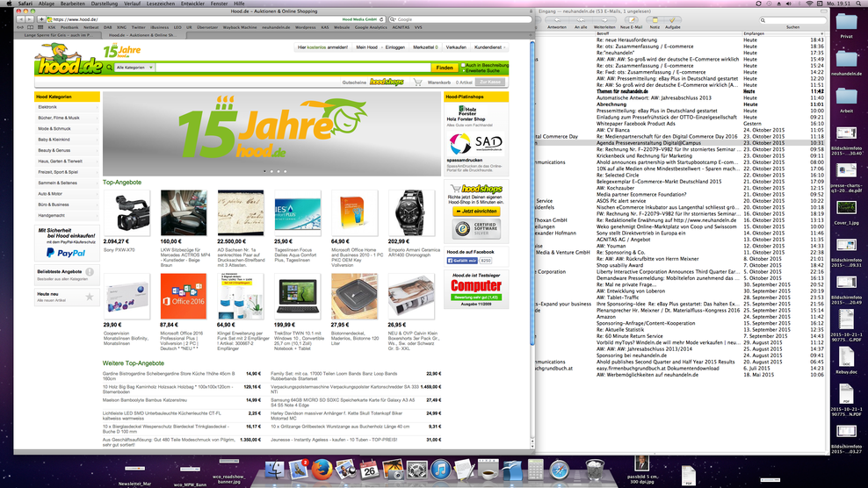Open the Ablage menu

(46, 4)
